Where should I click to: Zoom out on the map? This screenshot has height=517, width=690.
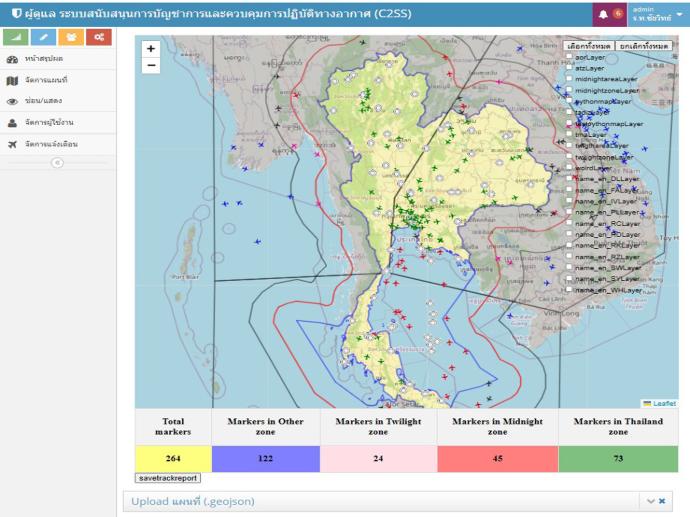(x=151, y=65)
